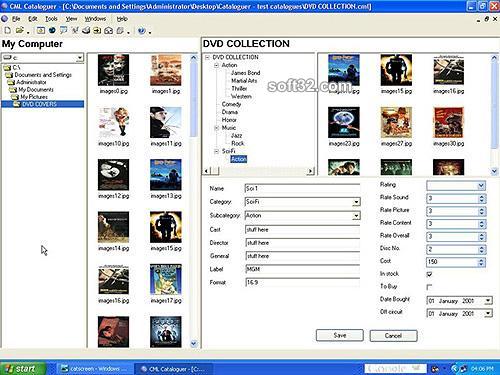
Task: Click the Open folder toolbar icon
Action: [20, 30]
